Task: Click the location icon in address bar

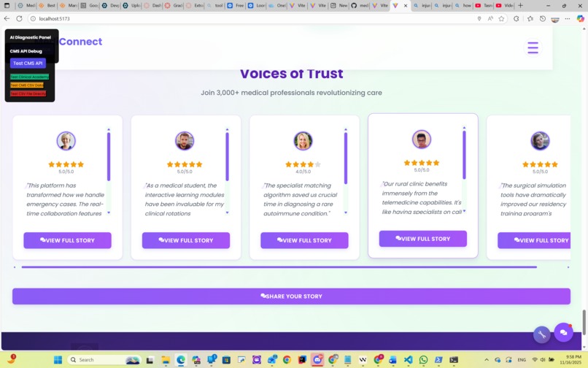Action: (479, 18)
